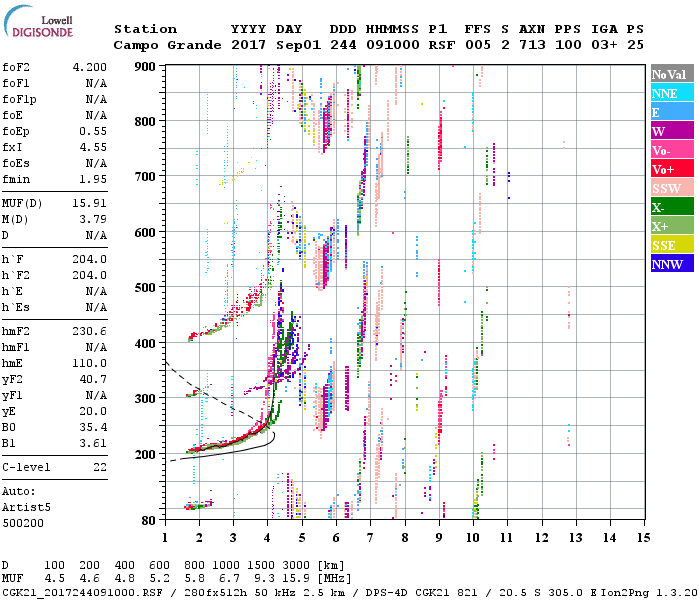This screenshot has width=700, height=600.
Task: Click the 15 MHz frequency axis label
Action: tap(643, 538)
